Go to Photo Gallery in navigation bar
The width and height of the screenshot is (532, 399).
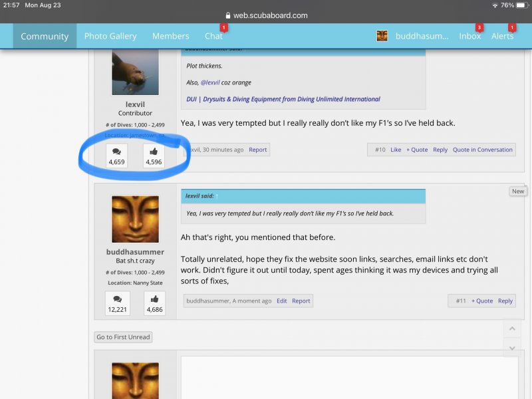(x=110, y=36)
